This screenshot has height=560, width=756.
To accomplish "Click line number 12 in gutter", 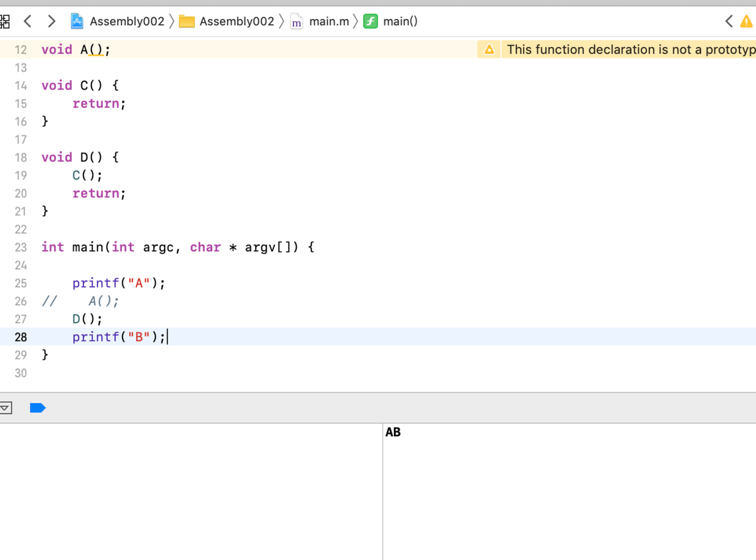I will click(x=21, y=50).
